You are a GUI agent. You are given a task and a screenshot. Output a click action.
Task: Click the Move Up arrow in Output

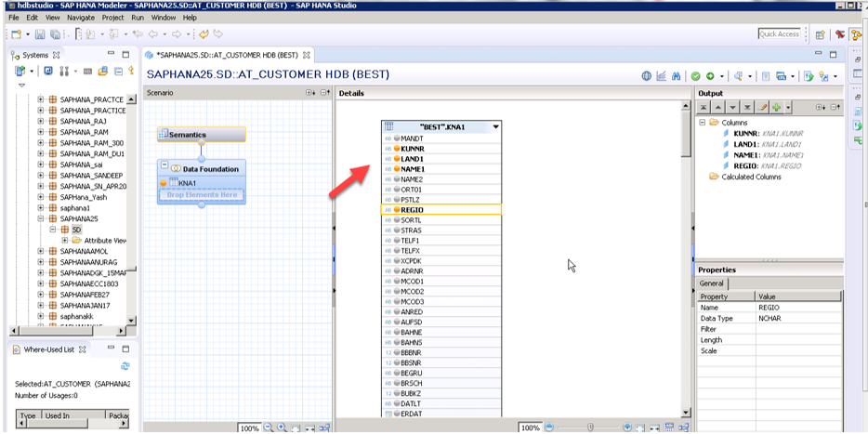[x=718, y=108]
